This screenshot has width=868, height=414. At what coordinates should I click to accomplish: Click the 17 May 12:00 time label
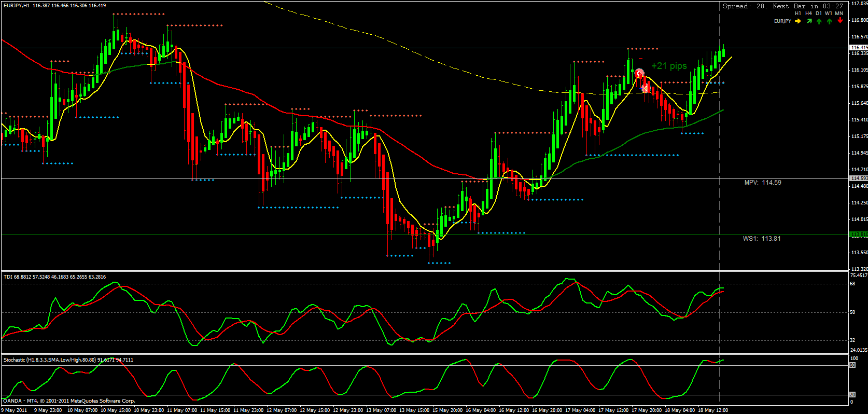point(613,410)
